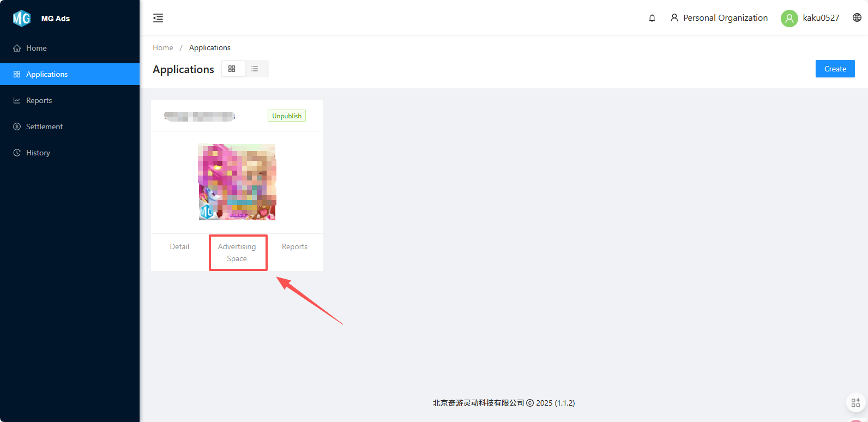Click the Unpublish status tag
868x422 pixels.
pyautogui.click(x=287, y=116)
